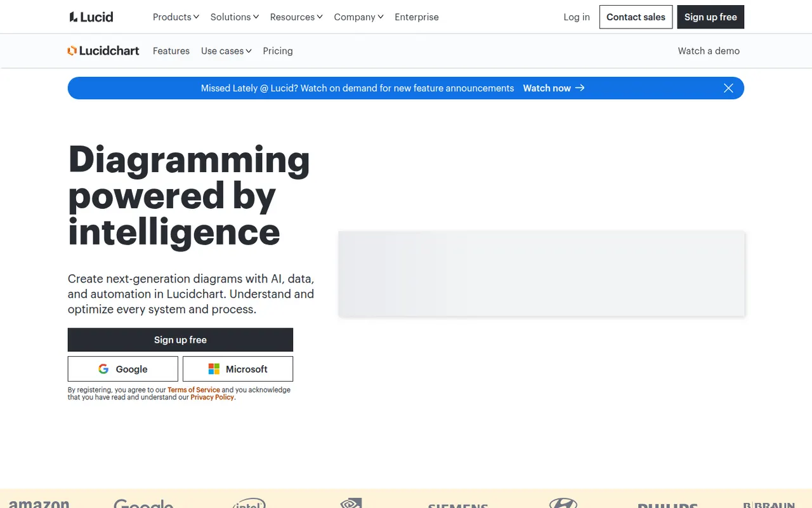The width and height of the screenshot is (812, 508).
Task: Expand the Products dropdown menu
Action: [x=176, y=17]
